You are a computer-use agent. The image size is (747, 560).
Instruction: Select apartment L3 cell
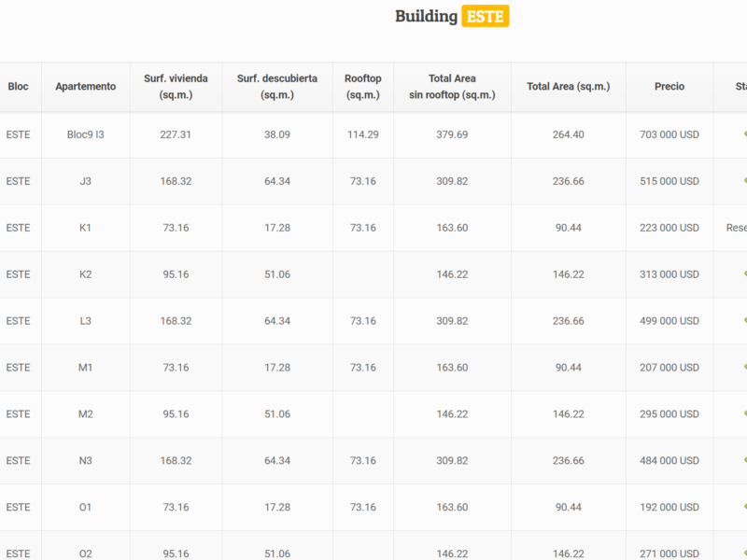(85, 321)
